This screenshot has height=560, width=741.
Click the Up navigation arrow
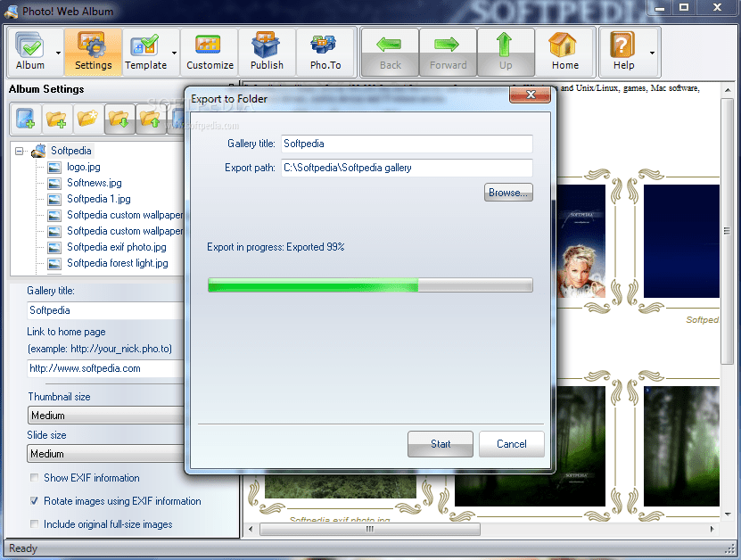tap(506, 52)
